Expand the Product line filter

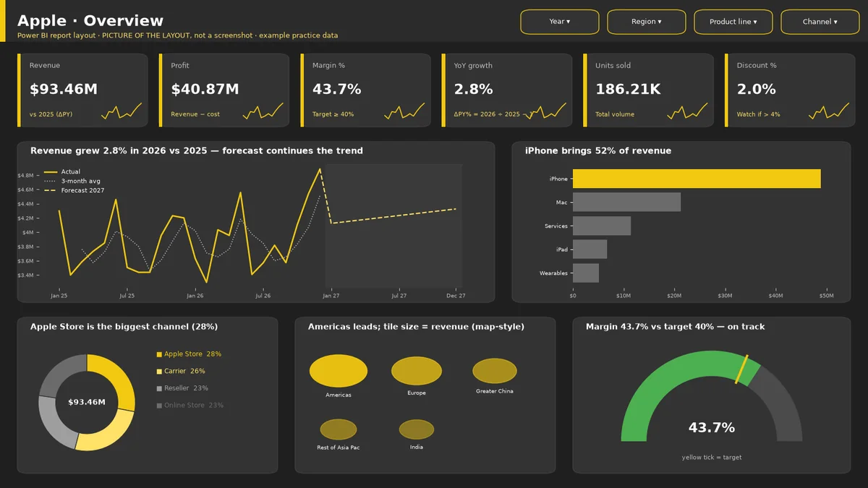pos(733,22)
